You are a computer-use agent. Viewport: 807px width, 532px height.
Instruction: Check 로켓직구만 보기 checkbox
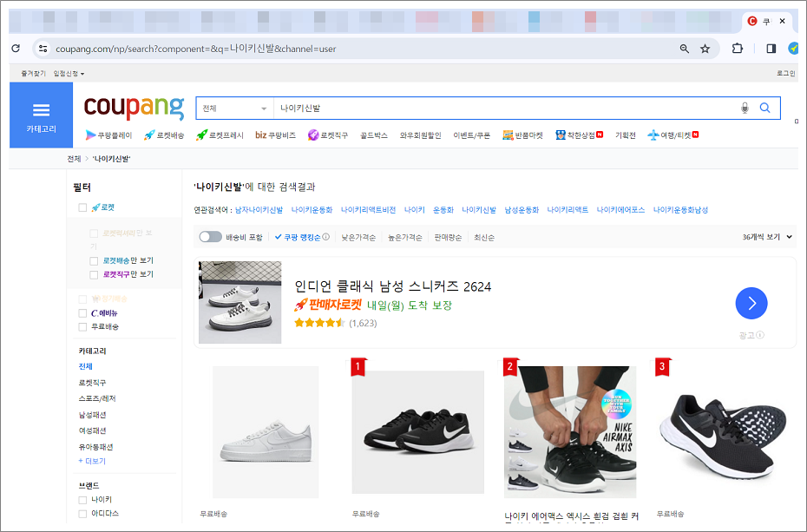94,275
